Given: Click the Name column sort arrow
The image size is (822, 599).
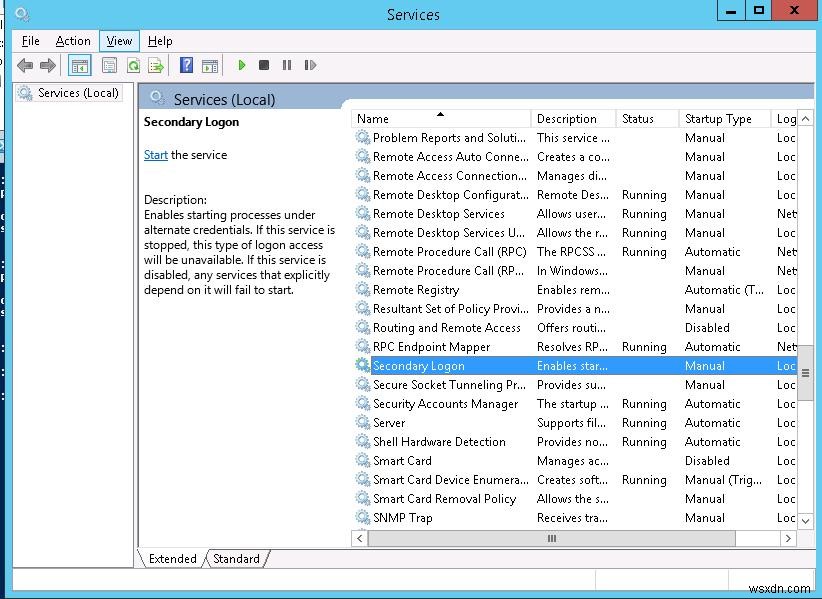Looking at the screenshot, I should (440, 114).
